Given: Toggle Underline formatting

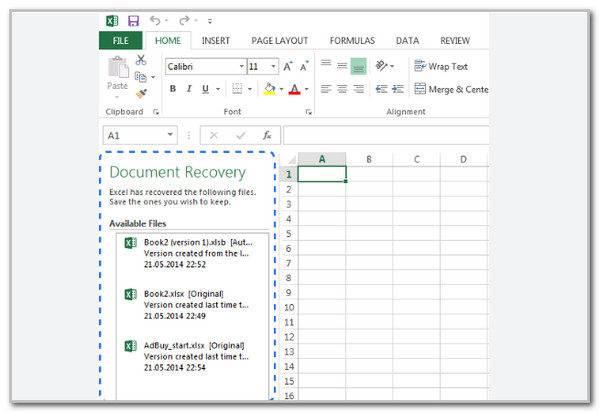Looking at the screenshot, I should [x=205, y=89].
